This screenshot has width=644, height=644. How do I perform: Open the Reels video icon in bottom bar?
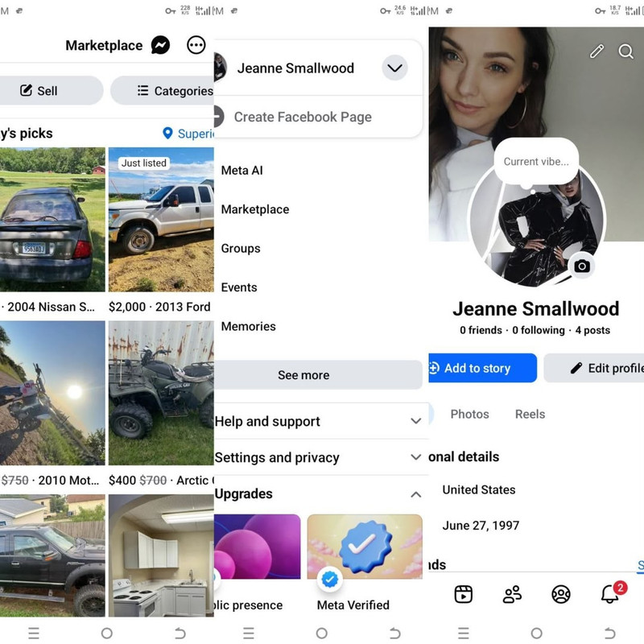pos(464,594)
